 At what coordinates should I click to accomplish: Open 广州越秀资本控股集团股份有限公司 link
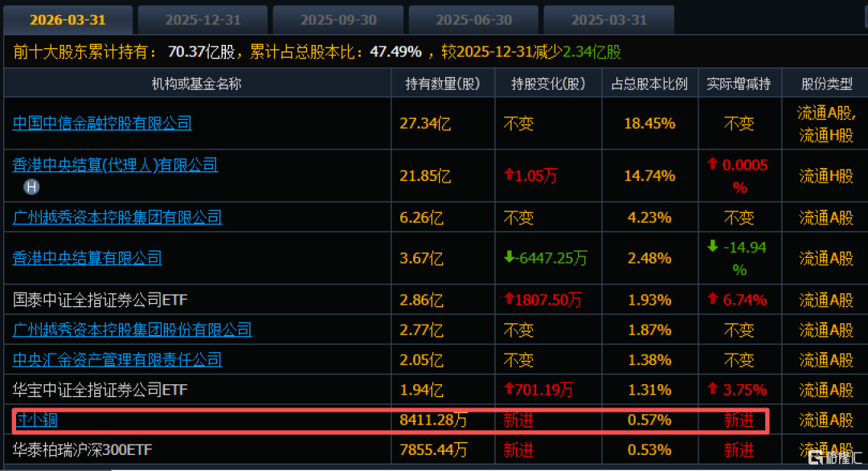132,330
